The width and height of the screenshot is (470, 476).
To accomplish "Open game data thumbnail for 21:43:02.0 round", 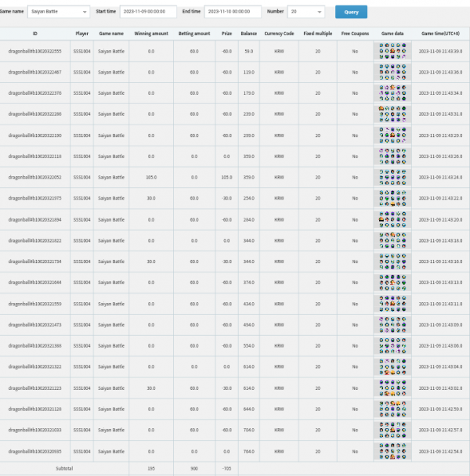I will click(x=392, y=388).
